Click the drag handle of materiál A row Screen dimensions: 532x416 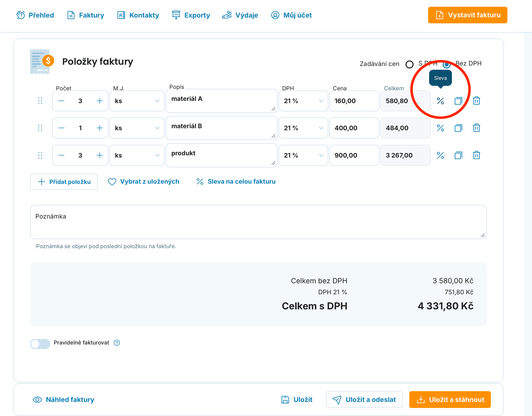(x=40, y=101)
